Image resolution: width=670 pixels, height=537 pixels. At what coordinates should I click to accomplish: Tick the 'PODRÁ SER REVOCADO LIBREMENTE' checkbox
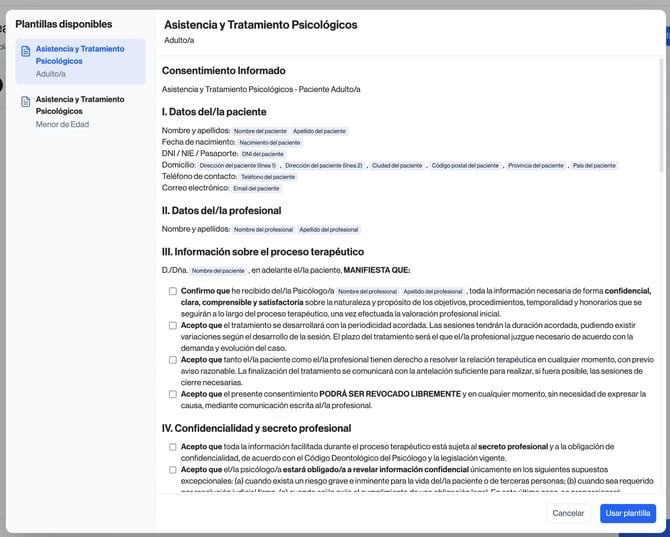click(x=173, y=394)
